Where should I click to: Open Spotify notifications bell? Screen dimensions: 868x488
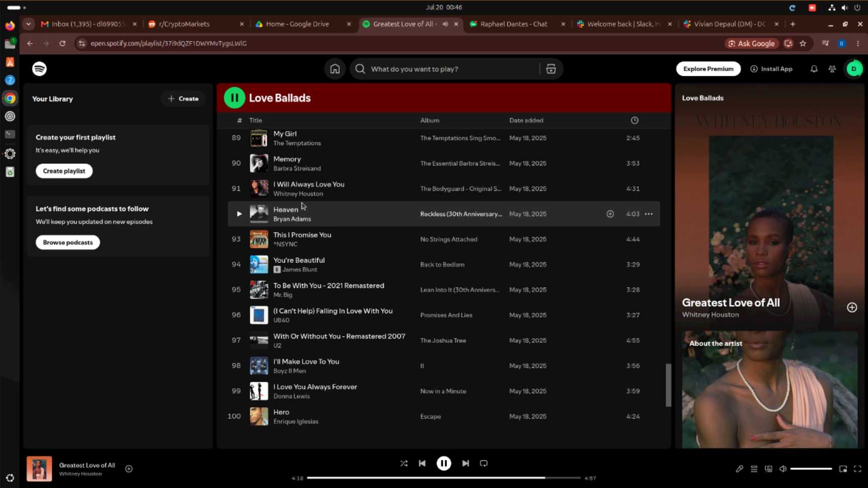point(814,69)
